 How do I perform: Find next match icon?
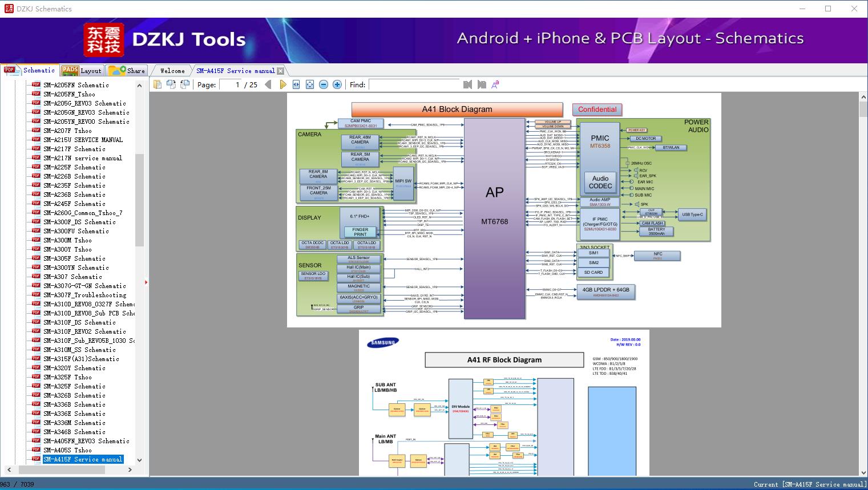tap(482, 84)
